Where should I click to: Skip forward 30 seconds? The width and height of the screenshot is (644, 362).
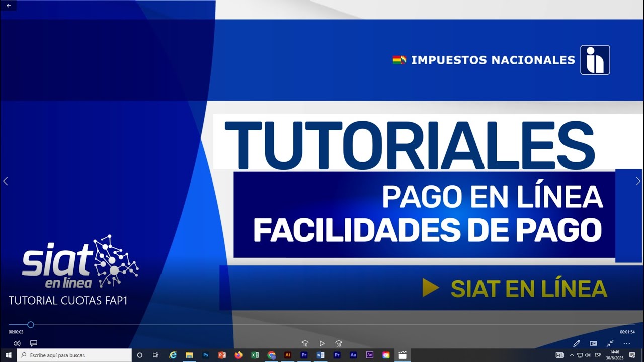pos(339,343)
